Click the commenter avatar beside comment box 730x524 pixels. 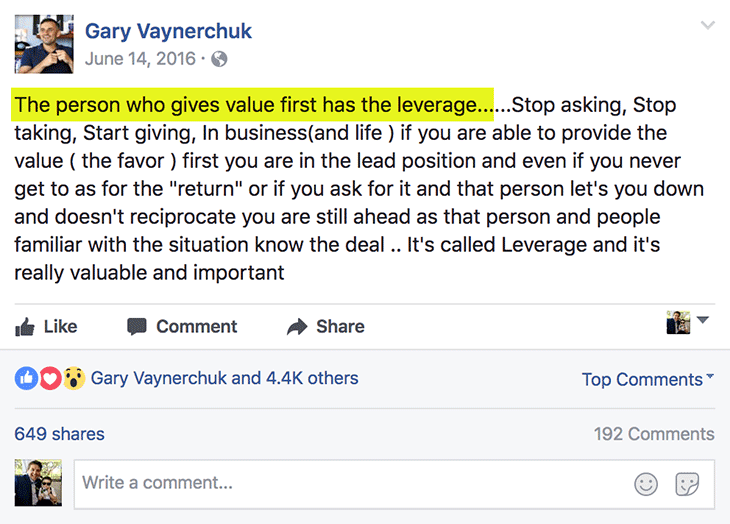pyautogui.click(x=38, y=483)
